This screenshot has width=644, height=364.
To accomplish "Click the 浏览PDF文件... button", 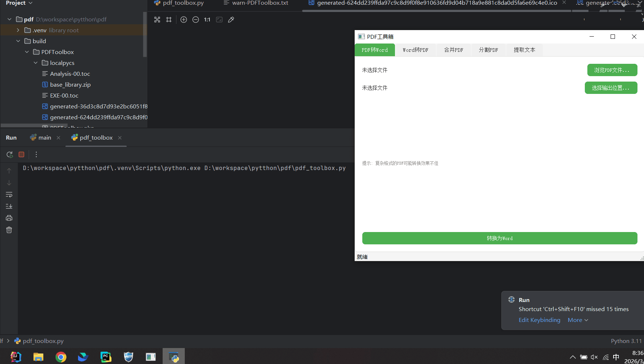I will click(612, 70).
